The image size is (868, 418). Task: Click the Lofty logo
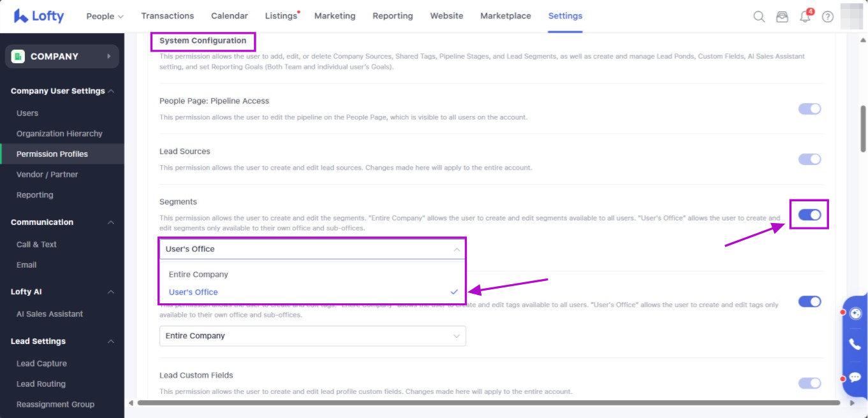39,16
